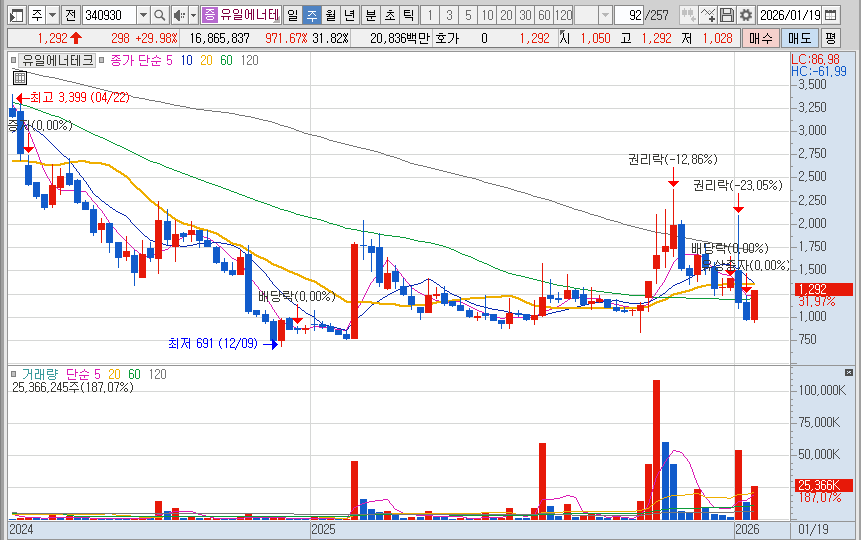Select the green 60 moving average legend
The image size is (861, 540).
tap(226, 60)
